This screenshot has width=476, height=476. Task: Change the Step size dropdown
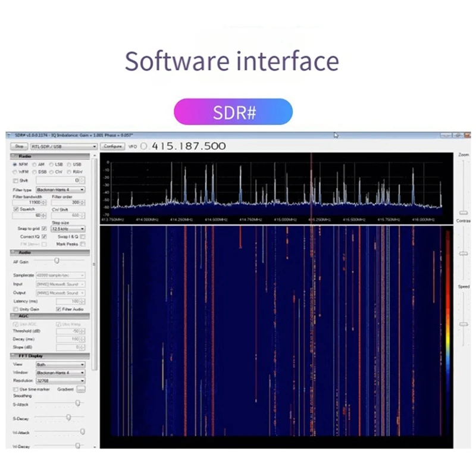pos(68,228)
